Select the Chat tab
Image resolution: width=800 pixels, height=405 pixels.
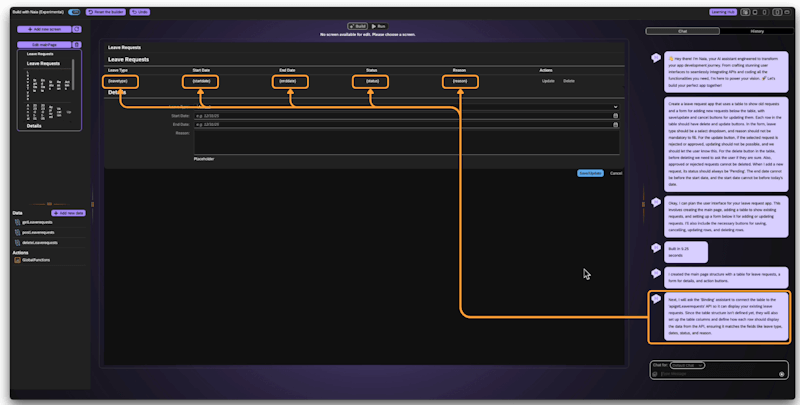683,31
